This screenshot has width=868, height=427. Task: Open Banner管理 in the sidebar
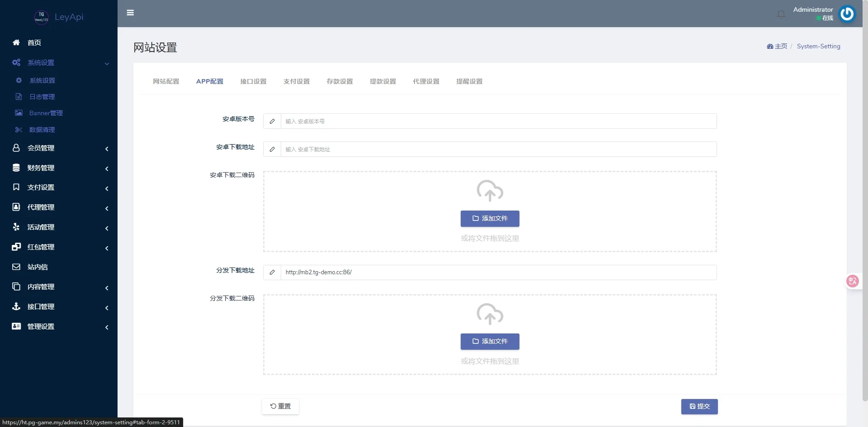[46, 113]
